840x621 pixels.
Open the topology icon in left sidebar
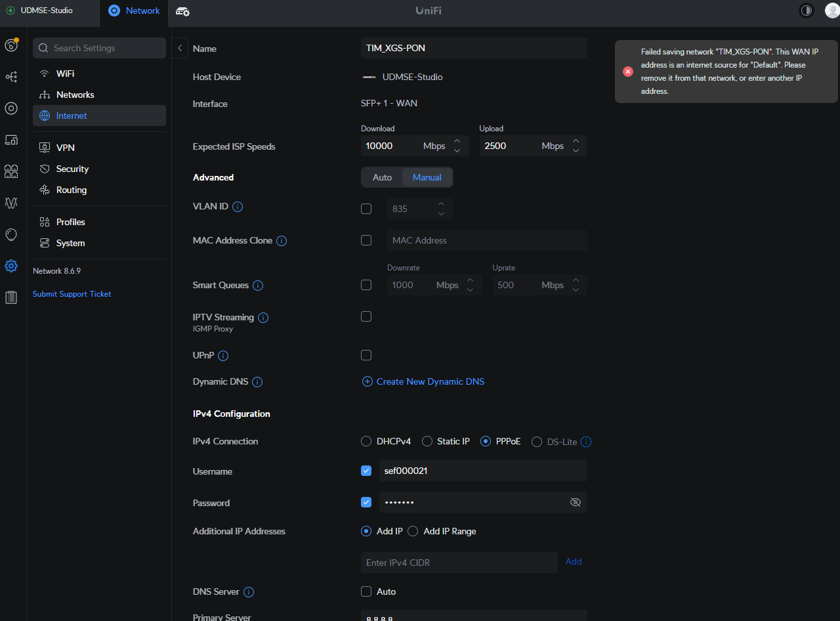point(11,77)
